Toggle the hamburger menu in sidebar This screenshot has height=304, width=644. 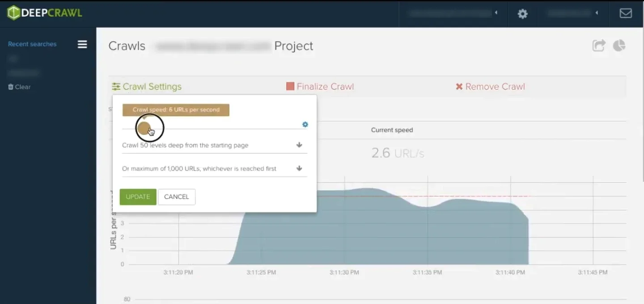tap(82, 44)
